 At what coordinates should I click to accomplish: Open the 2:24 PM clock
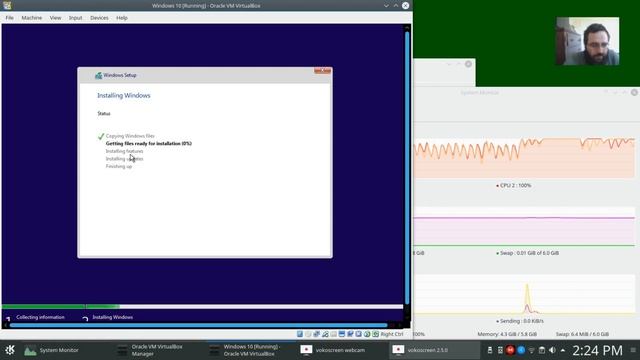point(597,351)
